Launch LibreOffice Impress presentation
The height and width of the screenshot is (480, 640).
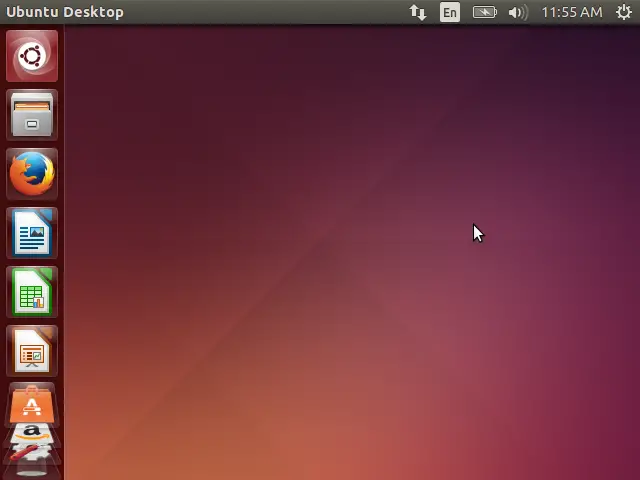point(32,351)
